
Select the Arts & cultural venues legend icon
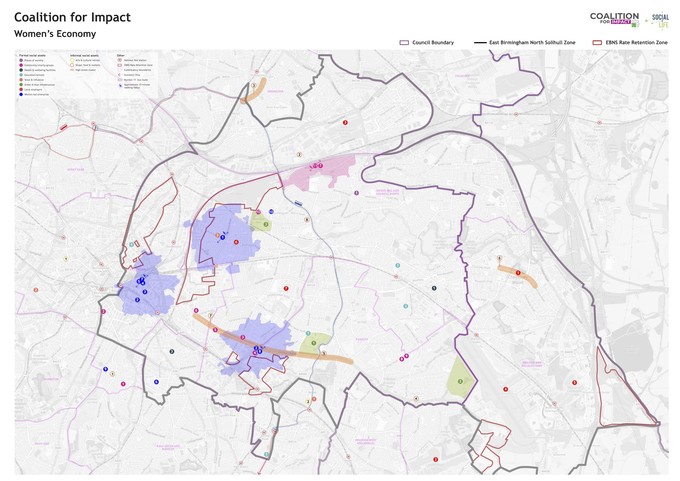coord(71,62)
